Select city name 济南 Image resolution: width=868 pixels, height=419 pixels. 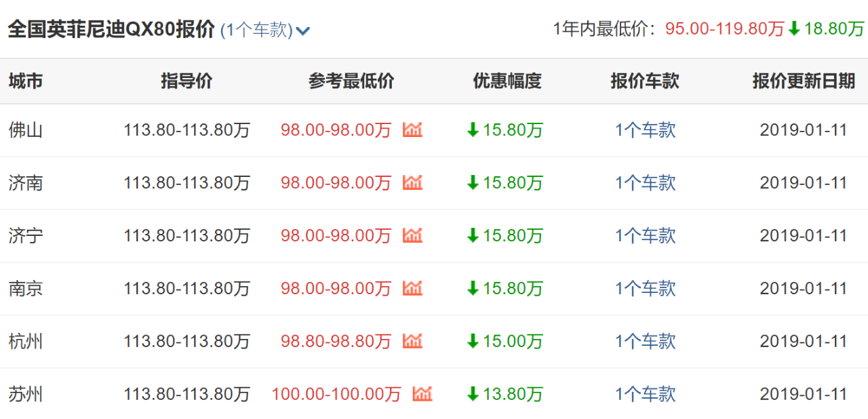pos(26,183)
